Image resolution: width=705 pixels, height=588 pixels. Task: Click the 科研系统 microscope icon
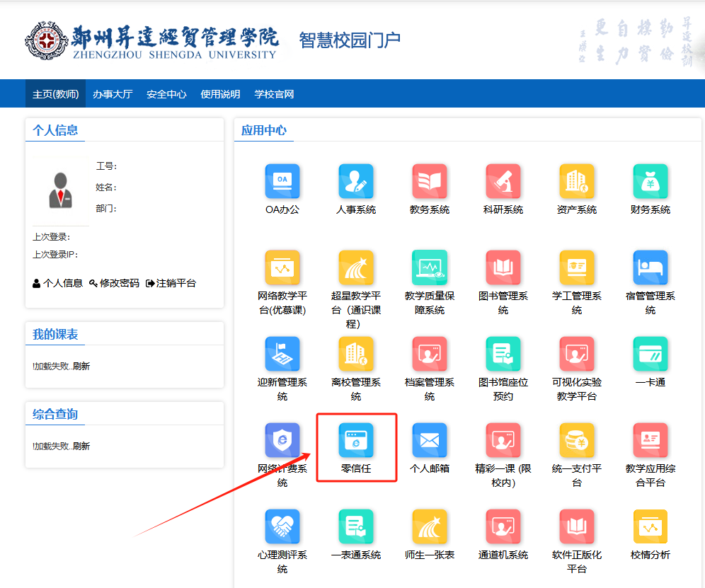click(x=503, y=181)
